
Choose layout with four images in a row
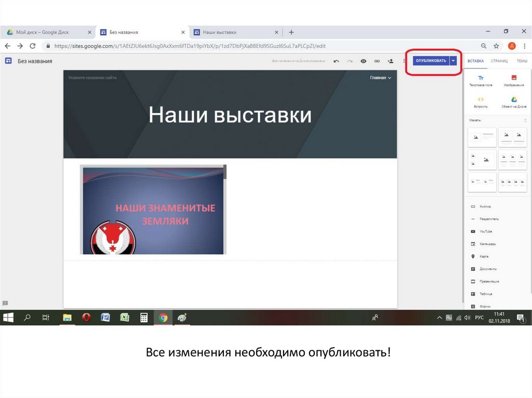(512, 182)
